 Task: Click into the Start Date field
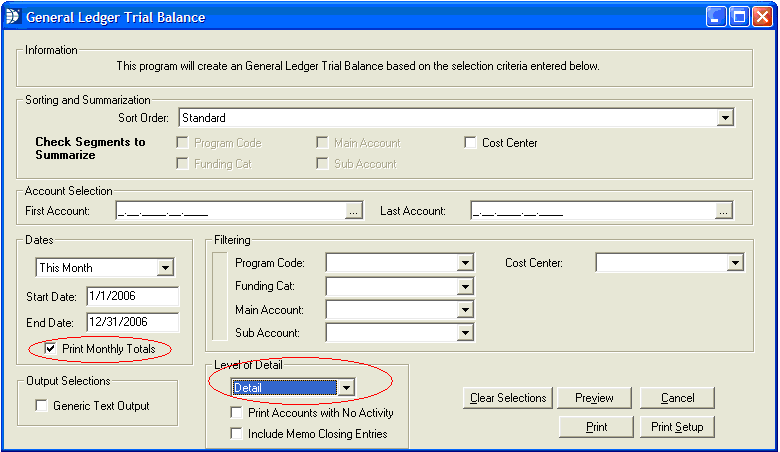click(x=131, y=297)
